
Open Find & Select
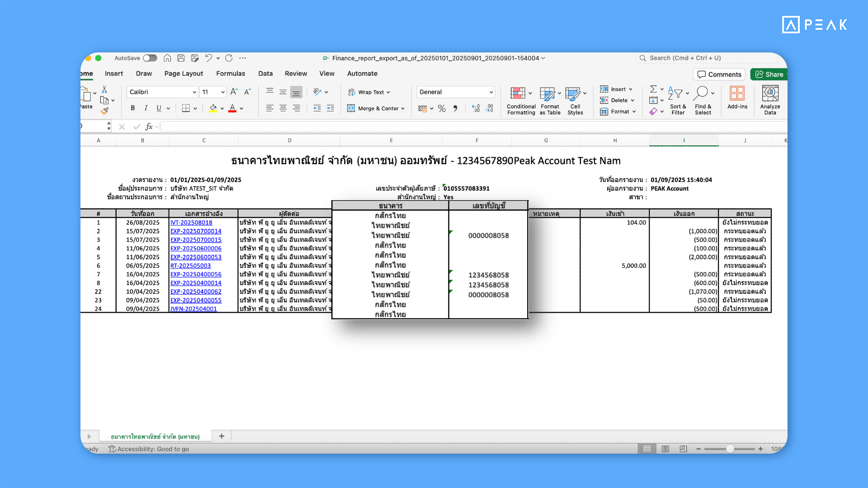[x=703, y=101]
